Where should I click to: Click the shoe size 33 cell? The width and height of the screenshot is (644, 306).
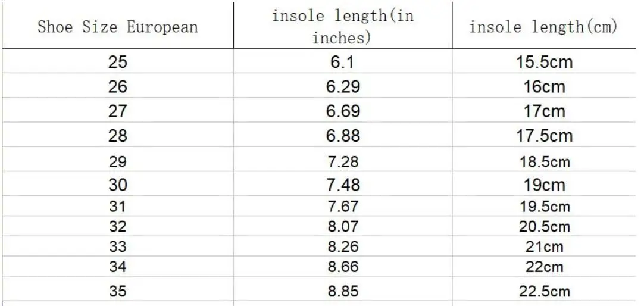118,246
